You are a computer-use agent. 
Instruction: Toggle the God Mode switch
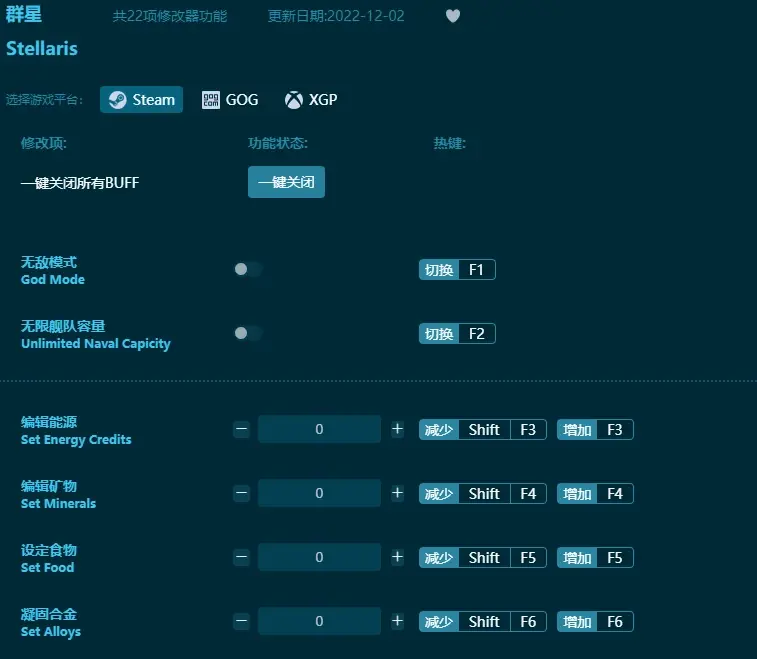[x=248, y=269]
